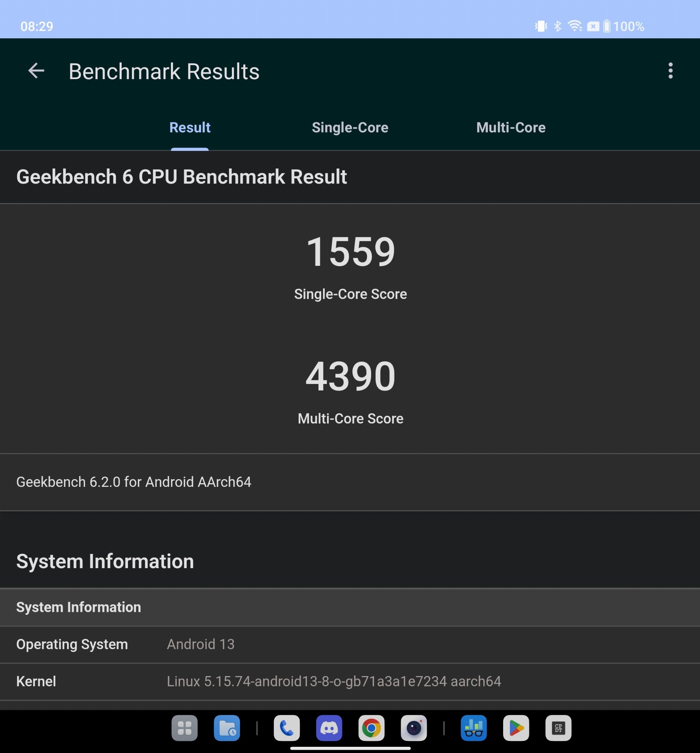Viewport: 700px width, 753px height.
Task: Tap the 1559 single-core score value
Action: coord(351,252)
